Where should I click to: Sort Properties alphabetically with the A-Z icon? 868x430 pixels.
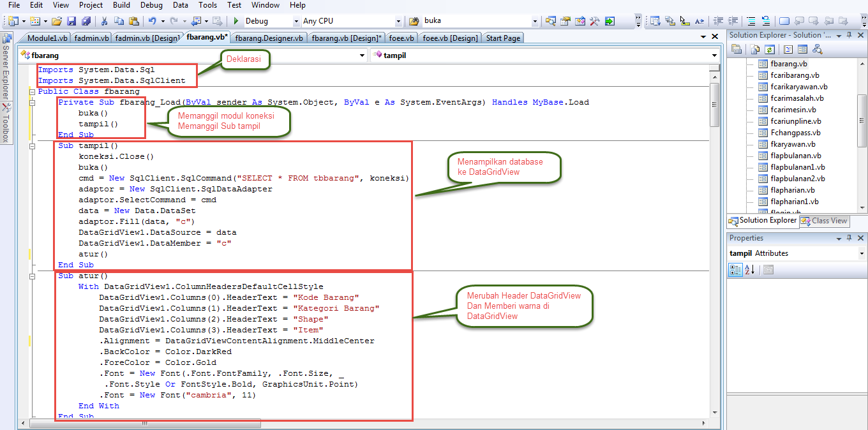[x=748, y=269]
